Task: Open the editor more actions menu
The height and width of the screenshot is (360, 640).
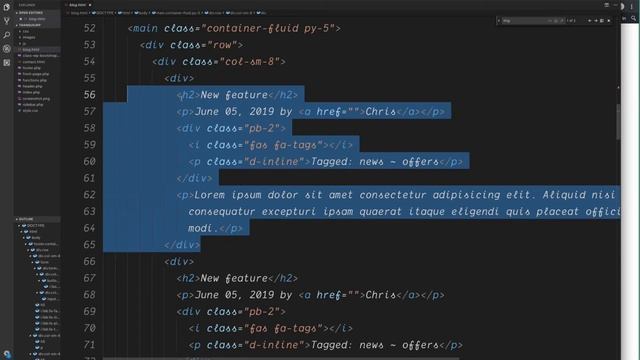Action: pyautogui.click(x=615, y=5)
